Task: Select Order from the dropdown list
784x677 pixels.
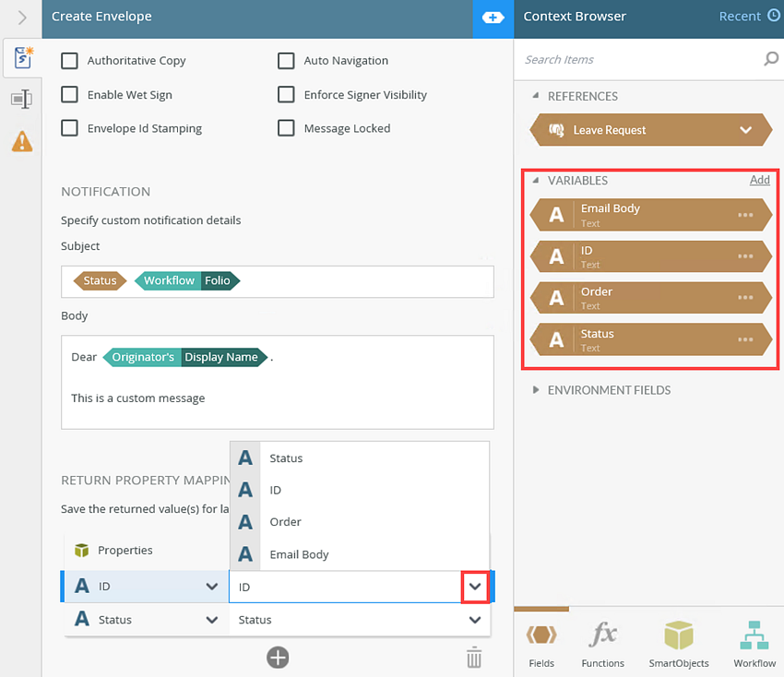Action: coord(285,522)
